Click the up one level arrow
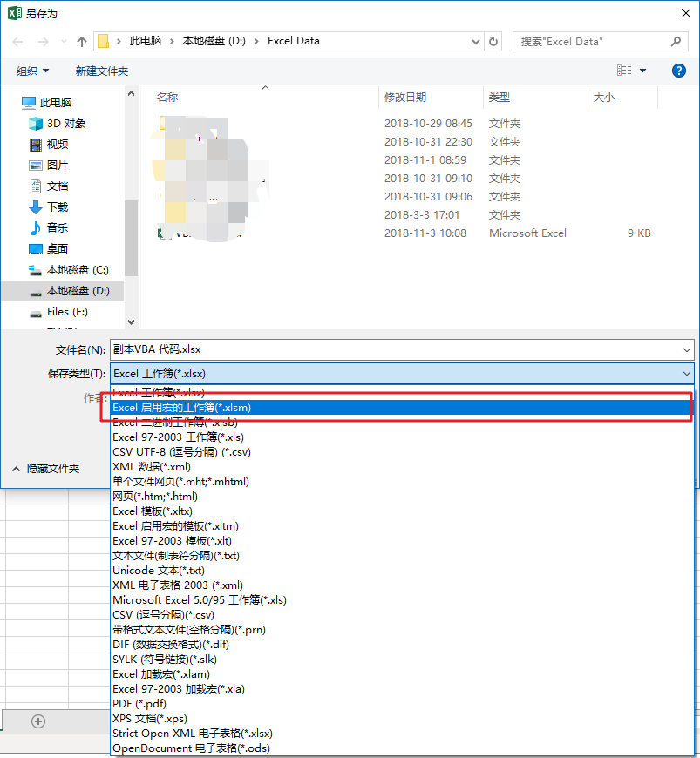This screenshot has height=758, width=700. click(x=82, y=41)
